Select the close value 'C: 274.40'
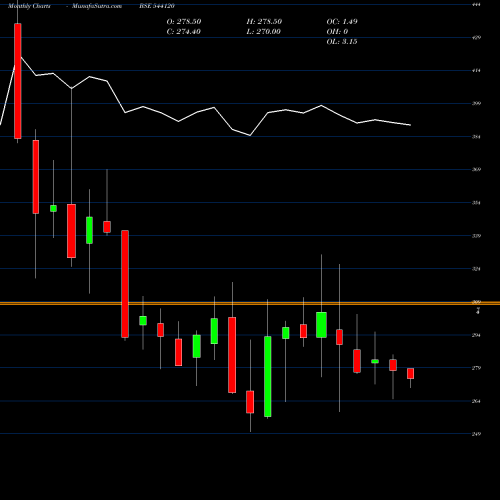This screenshot has height=500, width=500. click(x=184, y=31)
